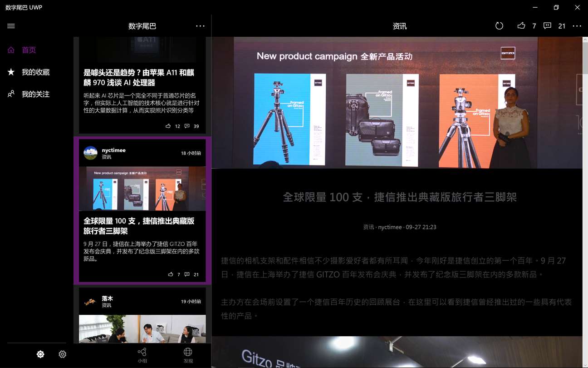This screenshot has width=588, height=368.
Task: Like the 捷信 tripod card
Action: tap(171, 274)
